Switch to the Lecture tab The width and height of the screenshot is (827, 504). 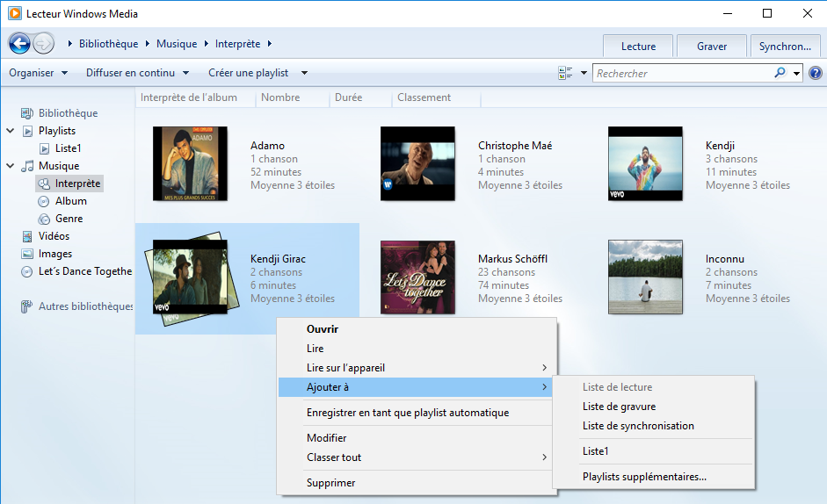(638, 46)
